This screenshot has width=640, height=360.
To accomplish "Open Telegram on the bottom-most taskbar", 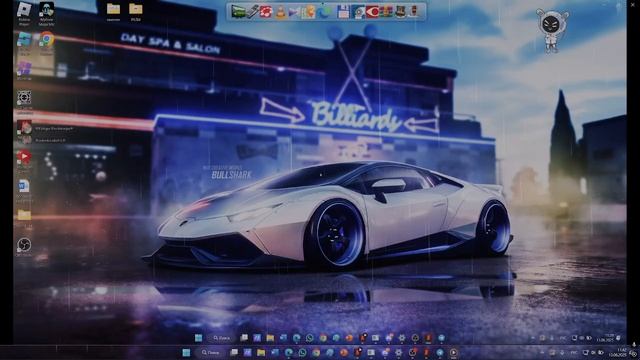I will (x=440, y=352).
